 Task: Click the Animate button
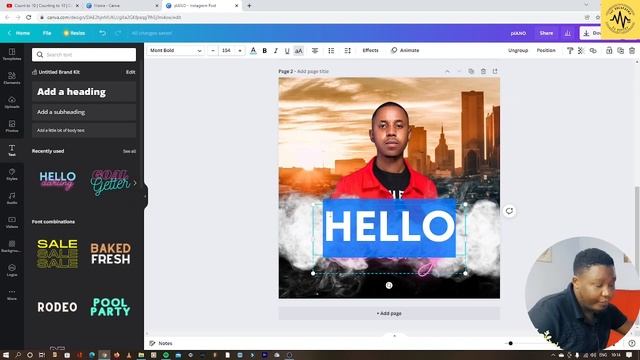[x=405, y=51]
